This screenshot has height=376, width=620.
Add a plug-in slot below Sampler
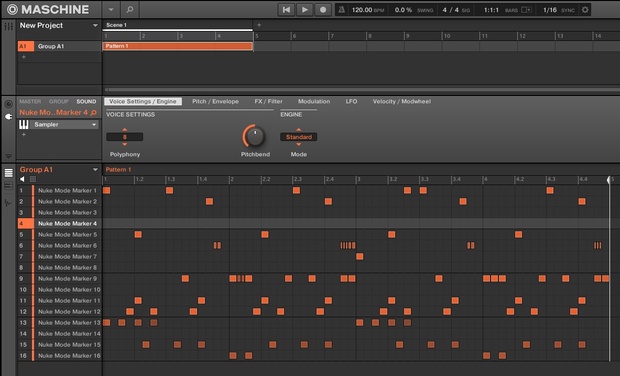pyautogui.click(x=24, y=135)
